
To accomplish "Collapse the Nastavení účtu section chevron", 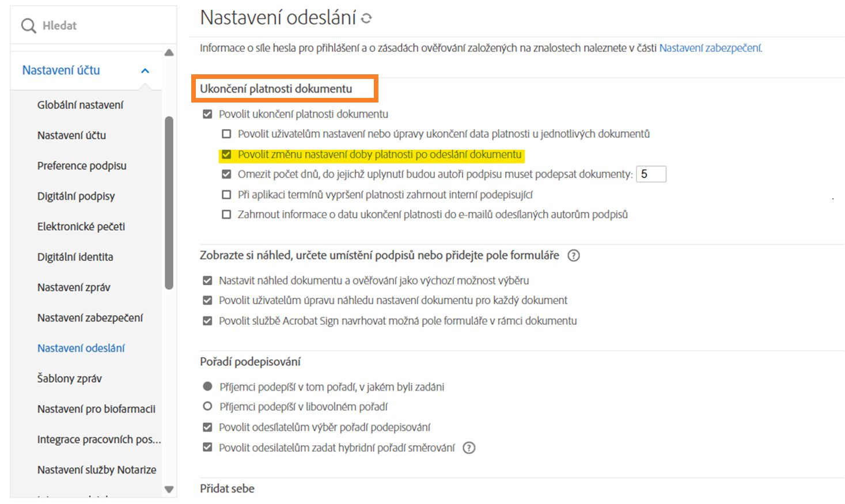I will pyautogui.click(x=145, y=71).
